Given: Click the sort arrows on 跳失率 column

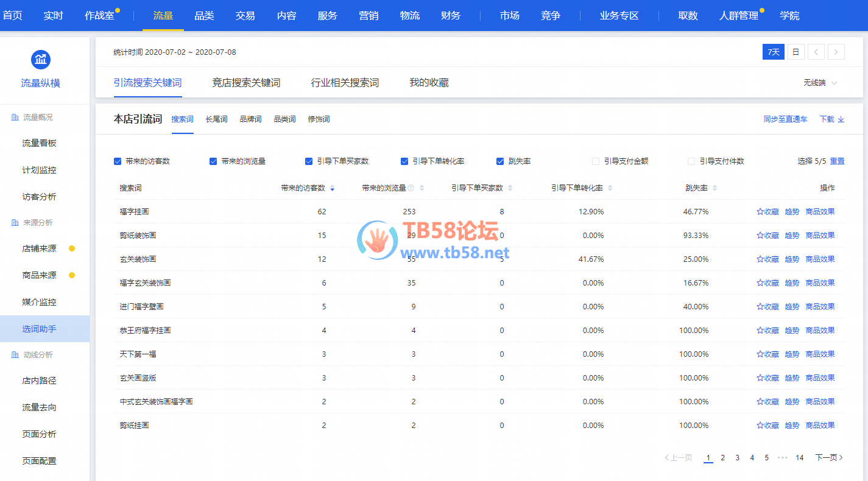Looking at the screenshot, I should click(x=715, y=188).
